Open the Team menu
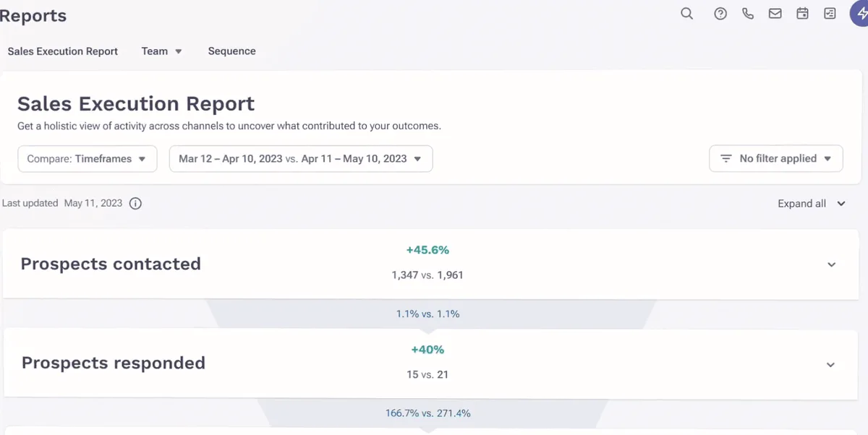868x435 pixels. click(x=161, y=51)
